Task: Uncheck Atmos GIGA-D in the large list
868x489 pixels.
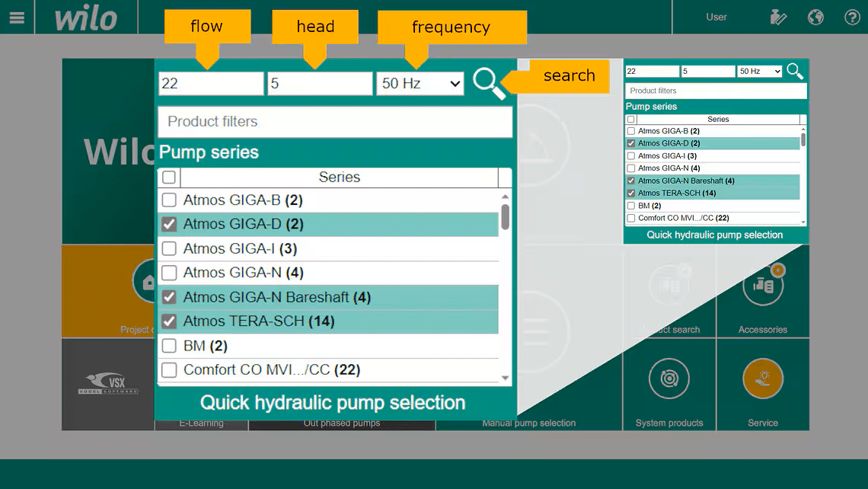Action: pyautogui.click(x=169, y=225)
